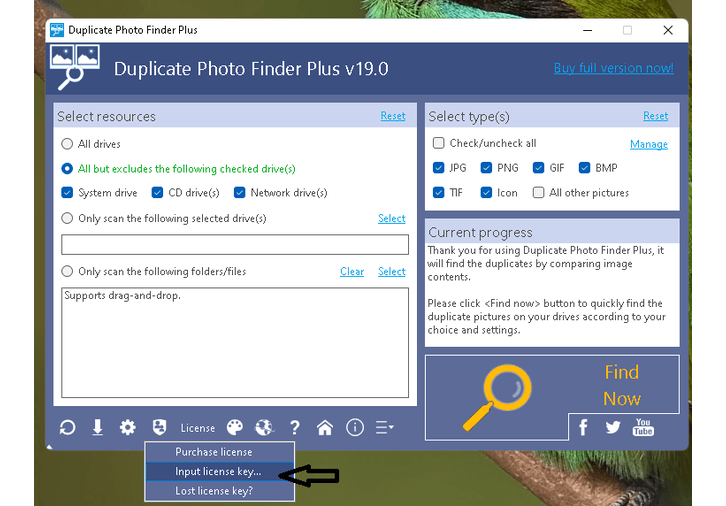The height and width of the screenshot is (506, 726).
Task: Uncheck the Network drive(s) checkbox
Action: 239,193
